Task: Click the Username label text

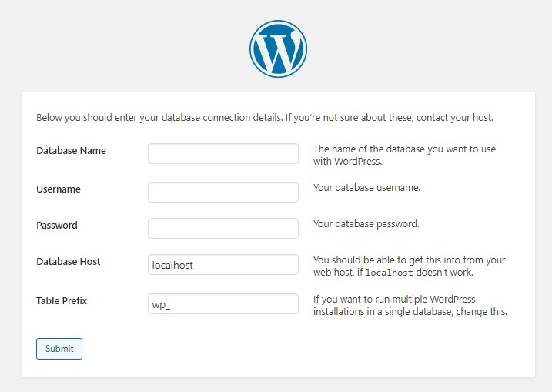Action: [x=59, y=189]
